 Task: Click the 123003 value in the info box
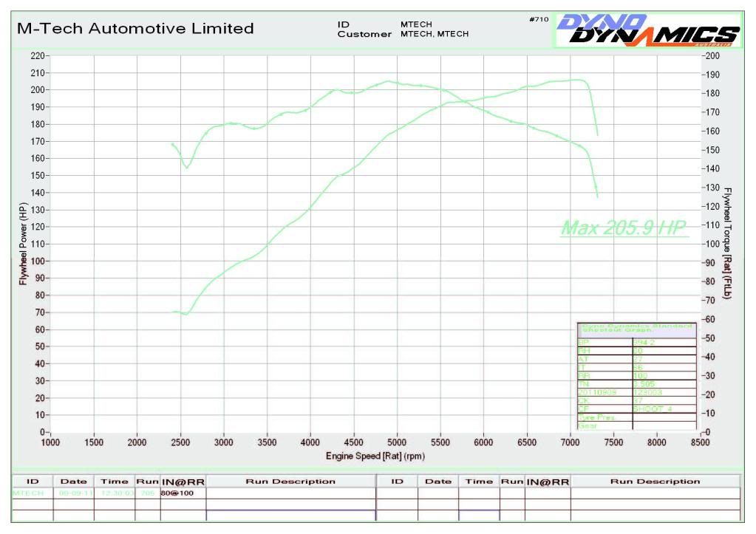647,392
